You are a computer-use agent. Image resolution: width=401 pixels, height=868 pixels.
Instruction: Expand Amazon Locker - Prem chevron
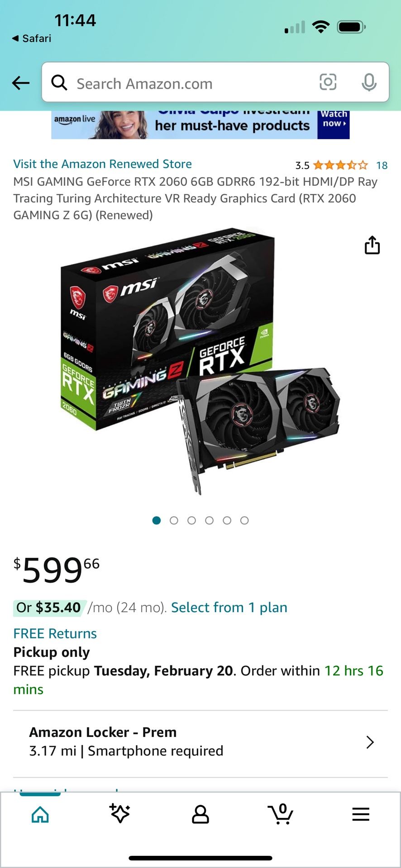pyautogui.click(x=370, y=742)
